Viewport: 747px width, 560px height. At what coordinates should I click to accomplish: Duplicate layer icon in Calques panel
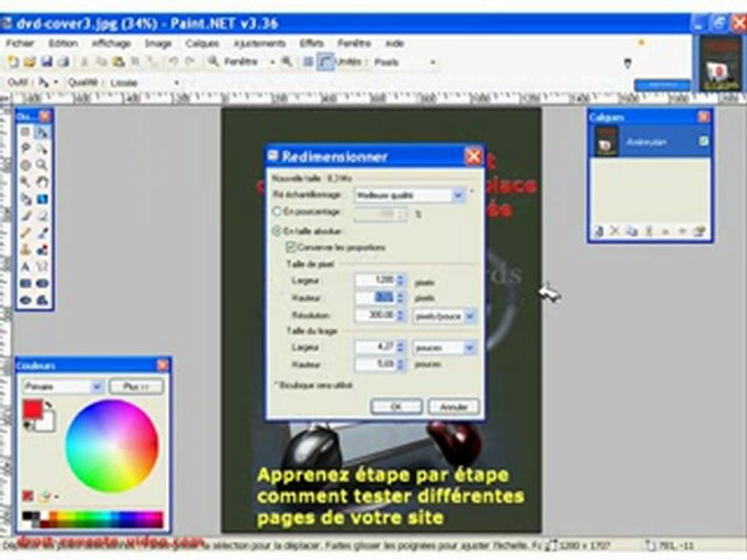[632, 232]
